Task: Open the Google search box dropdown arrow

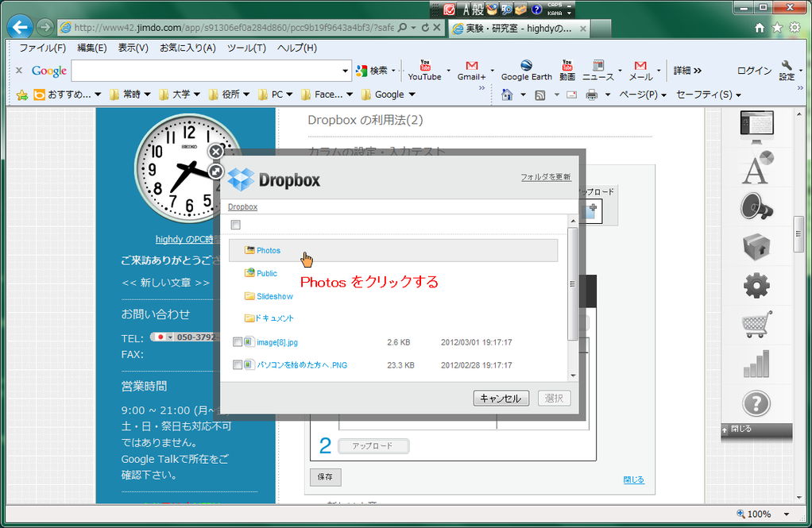Action: [346, 71]
